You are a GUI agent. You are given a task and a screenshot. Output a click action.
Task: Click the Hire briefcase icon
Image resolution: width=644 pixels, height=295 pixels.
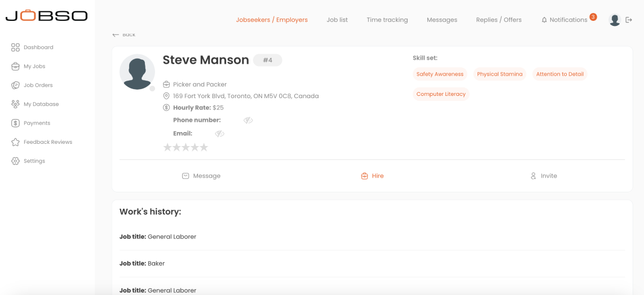coord(364,176)
